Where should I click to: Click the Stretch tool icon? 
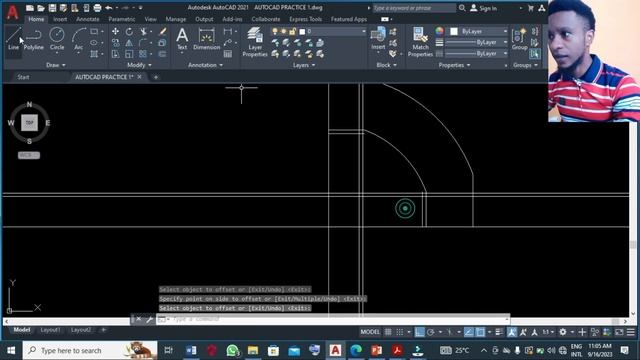[x=116, y=54]
